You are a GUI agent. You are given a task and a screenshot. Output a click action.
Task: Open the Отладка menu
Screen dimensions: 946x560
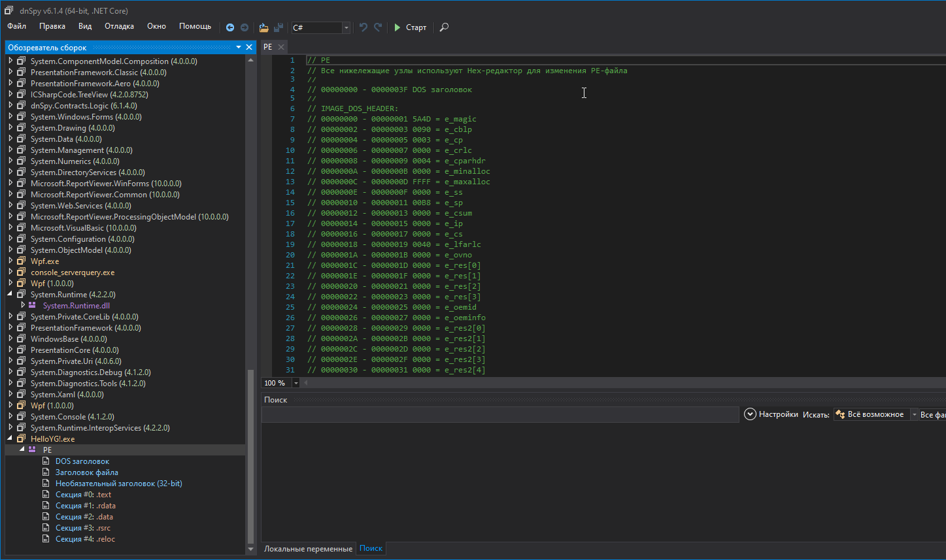[x=119, y=26]
